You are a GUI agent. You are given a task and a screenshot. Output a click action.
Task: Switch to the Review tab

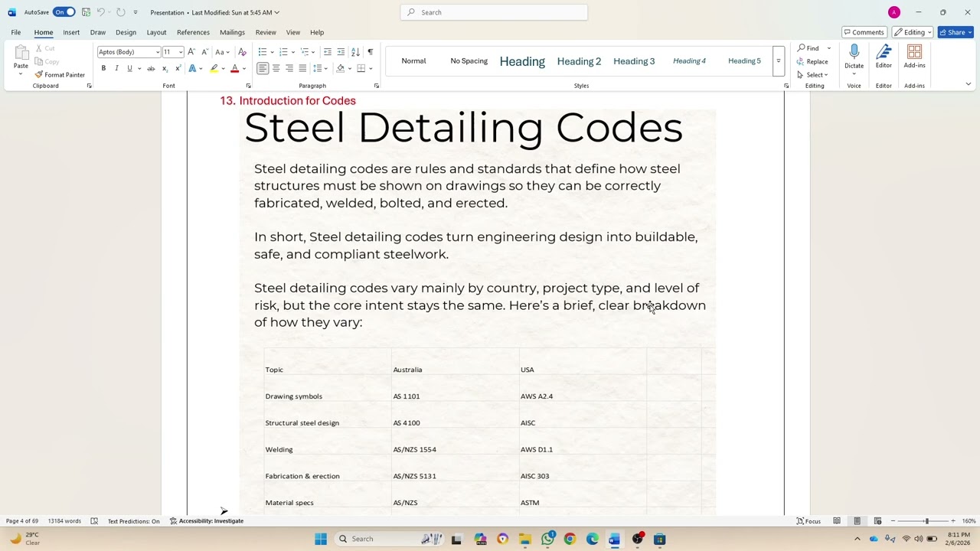point(266,32)
